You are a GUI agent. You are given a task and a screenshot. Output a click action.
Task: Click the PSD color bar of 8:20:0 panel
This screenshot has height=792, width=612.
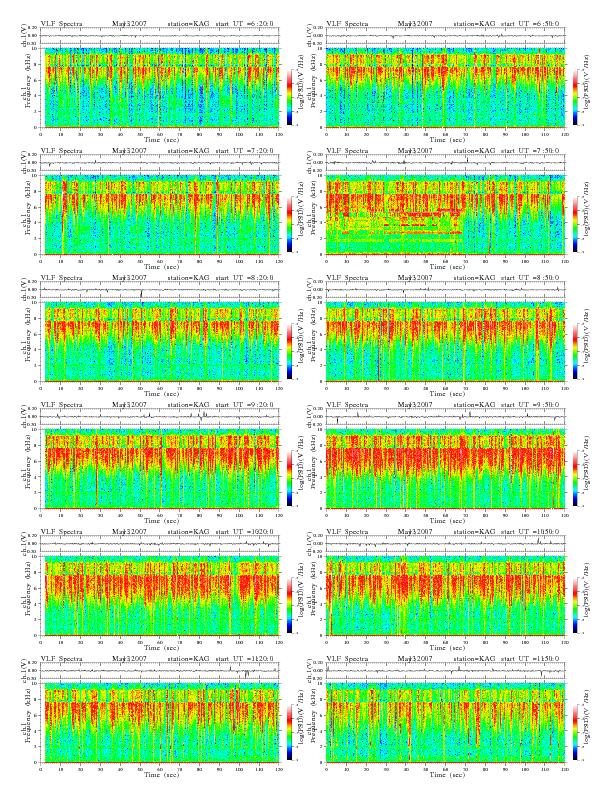click(x=289, y=351)
